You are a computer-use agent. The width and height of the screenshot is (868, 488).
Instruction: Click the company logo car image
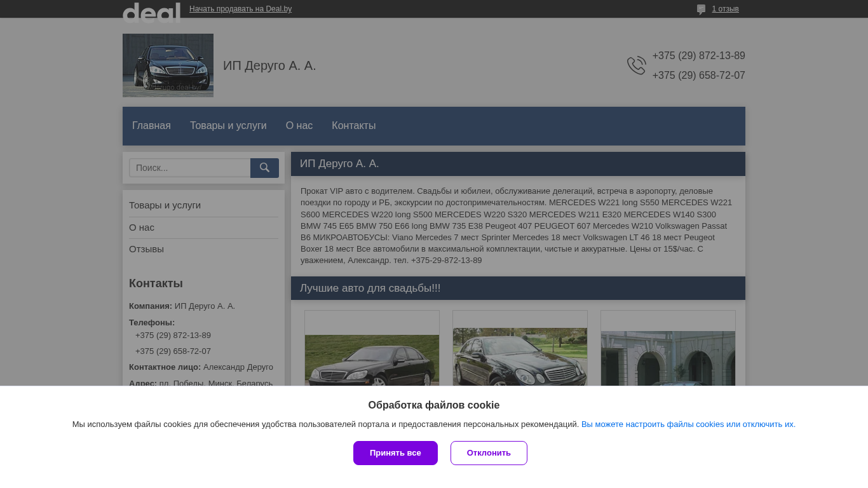tap(168, 65)
